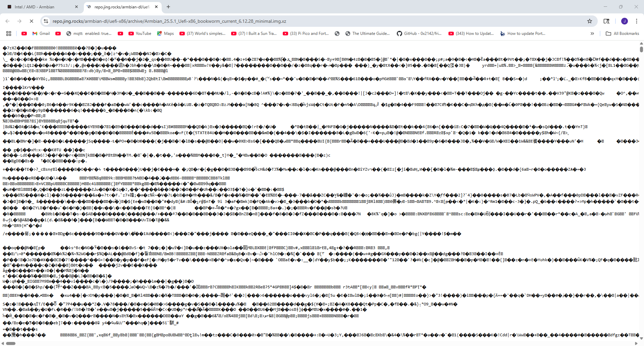The image size is (644, 346).
Task: Click the vertical scrollbar thumb
Action: [641, 49]
